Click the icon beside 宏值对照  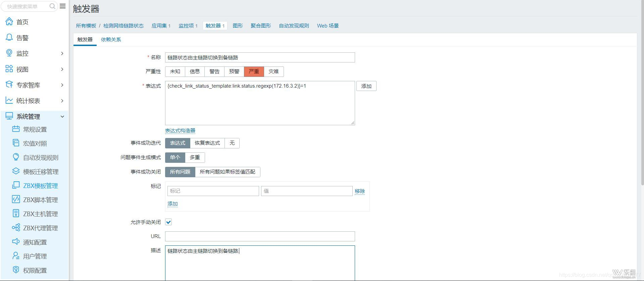pyautogui.click(x=16, y=143)
